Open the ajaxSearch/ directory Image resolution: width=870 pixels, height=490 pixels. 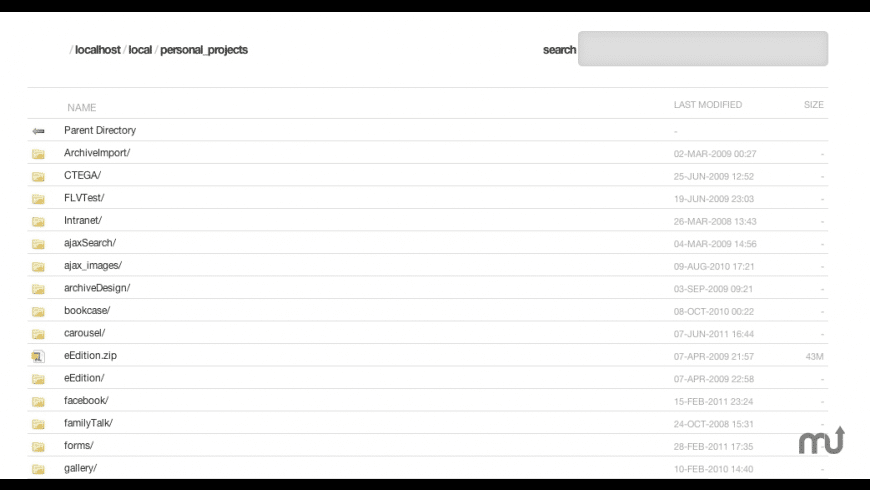(90, 243)
